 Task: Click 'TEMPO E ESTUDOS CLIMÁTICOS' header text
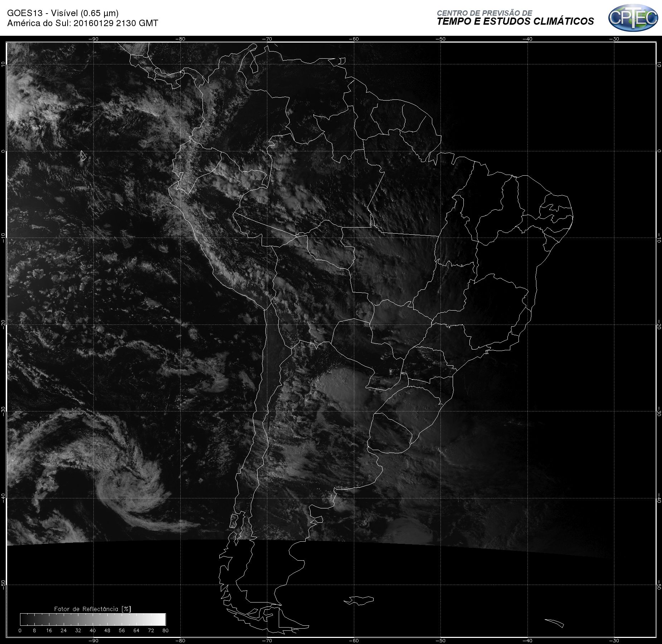coord(515,21)
